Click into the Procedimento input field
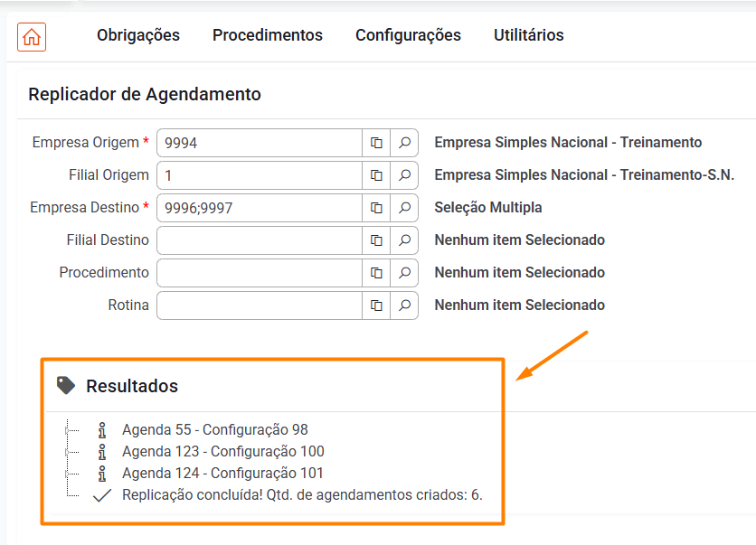Image resolution: width=756 pixels, height=545 pixels. click(260, 273)
